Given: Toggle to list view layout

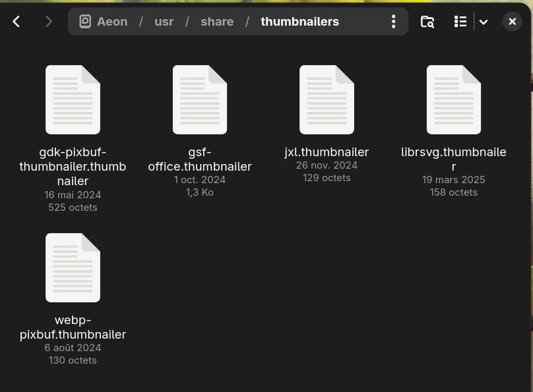Looking at the screenshot, I should click(460, 22).
